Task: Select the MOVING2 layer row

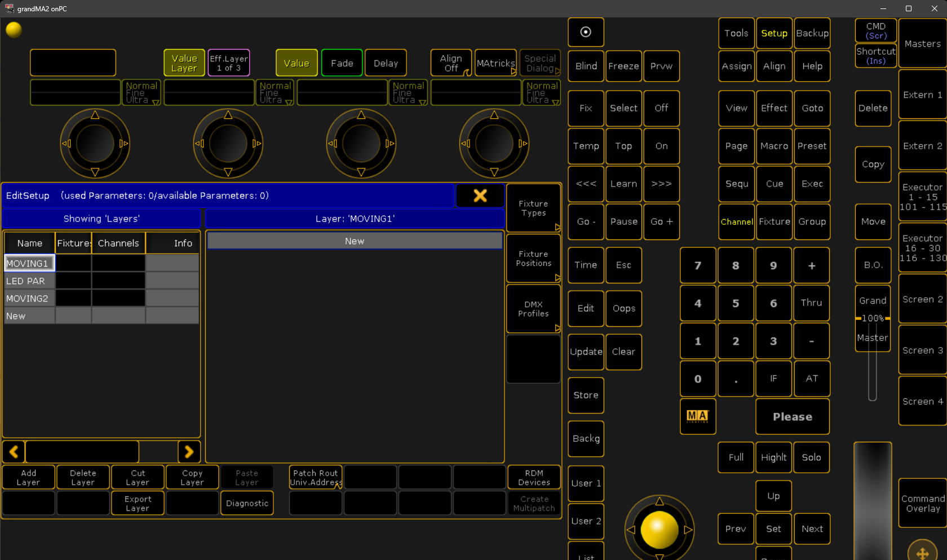Action: tap(101, 298)
